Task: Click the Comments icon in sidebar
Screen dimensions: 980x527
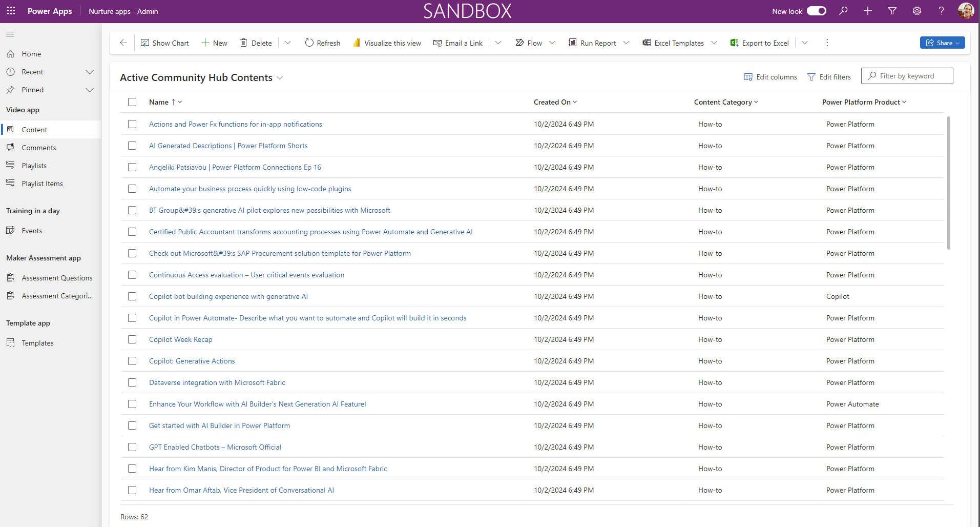Action: (11, 148)
